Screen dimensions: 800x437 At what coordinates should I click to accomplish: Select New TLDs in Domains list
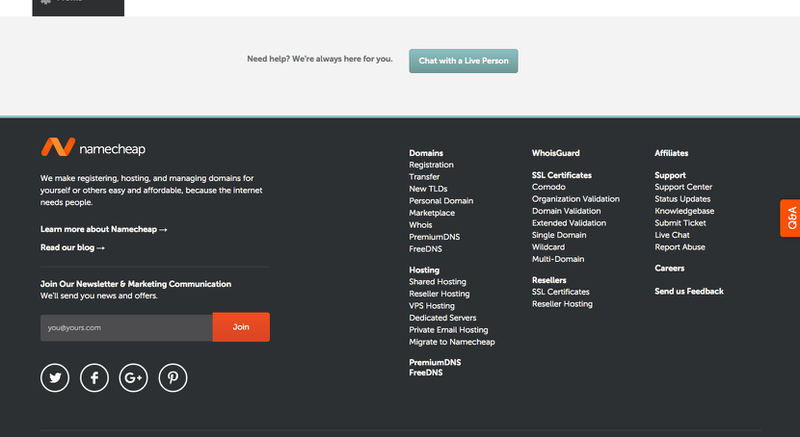pyautogui.click(x=431, y=189)
